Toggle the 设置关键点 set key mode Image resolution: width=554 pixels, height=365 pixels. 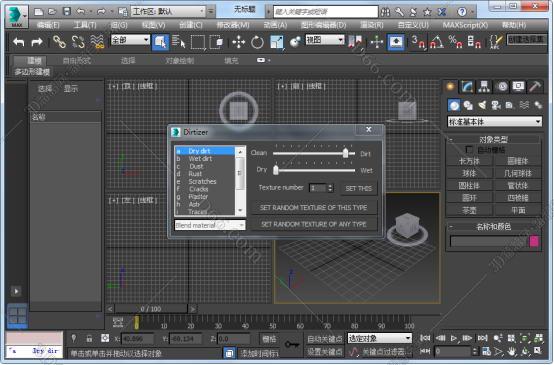(324, 352)
